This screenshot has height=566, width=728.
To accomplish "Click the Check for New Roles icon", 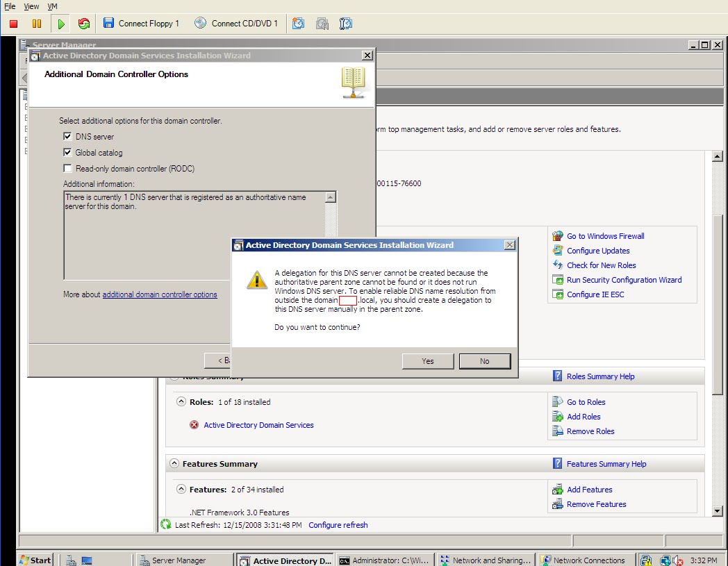I will (558, 265).
